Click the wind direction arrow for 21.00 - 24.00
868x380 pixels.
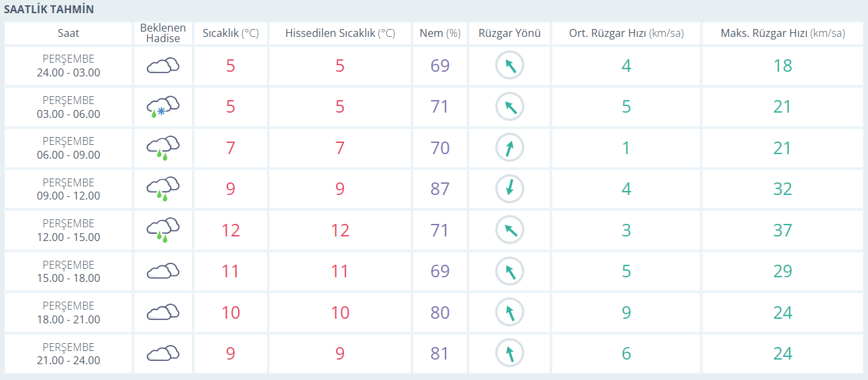point(509,354)
